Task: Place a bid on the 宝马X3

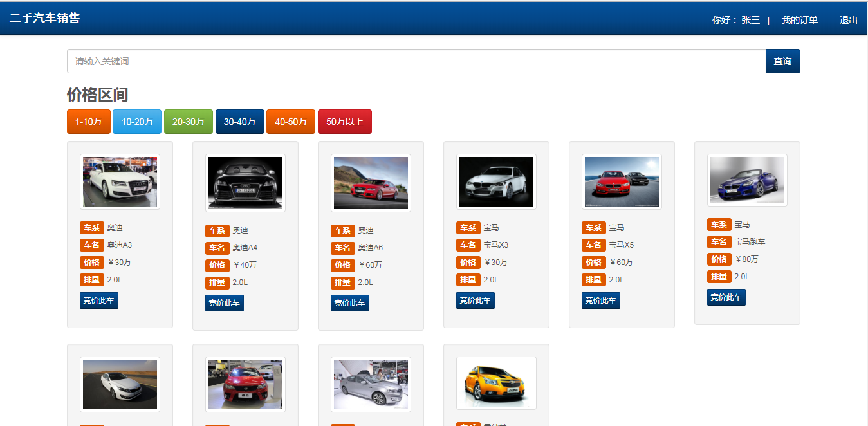Action: (x=476, y=301)
